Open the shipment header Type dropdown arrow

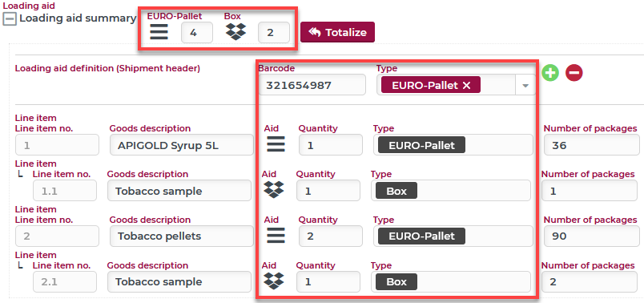click(525, 86)
